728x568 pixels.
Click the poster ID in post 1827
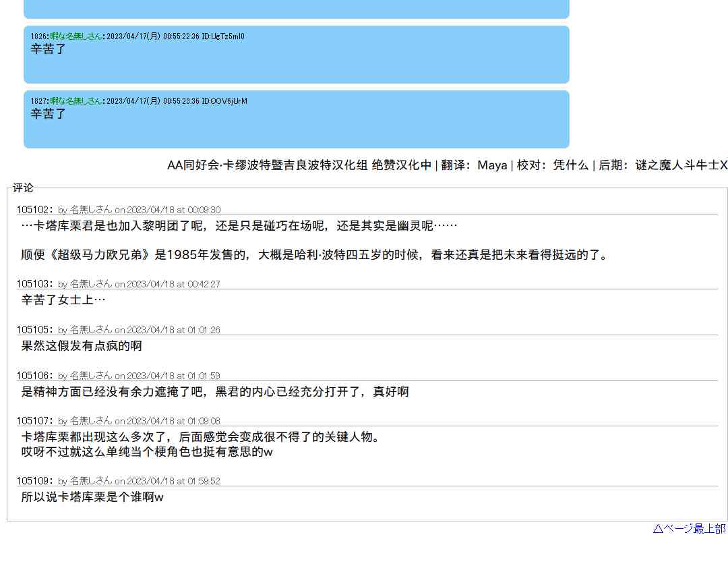224,101
